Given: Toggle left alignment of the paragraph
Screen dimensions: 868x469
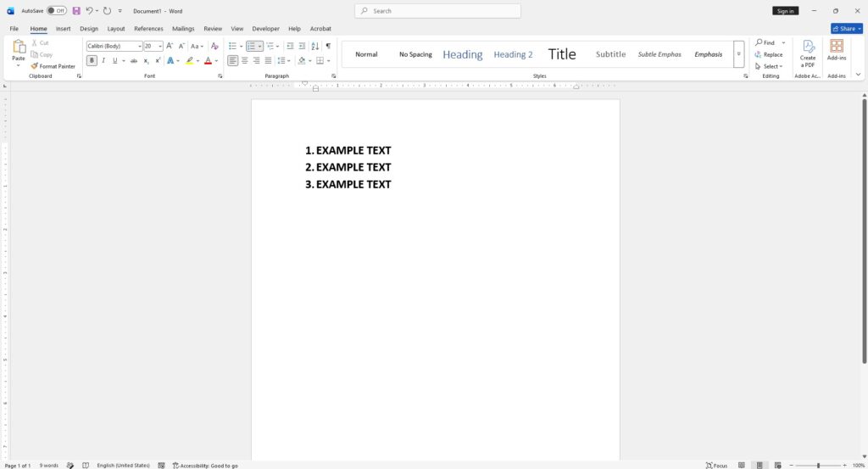Looking at the screenshot, I should tap(232, 61).
